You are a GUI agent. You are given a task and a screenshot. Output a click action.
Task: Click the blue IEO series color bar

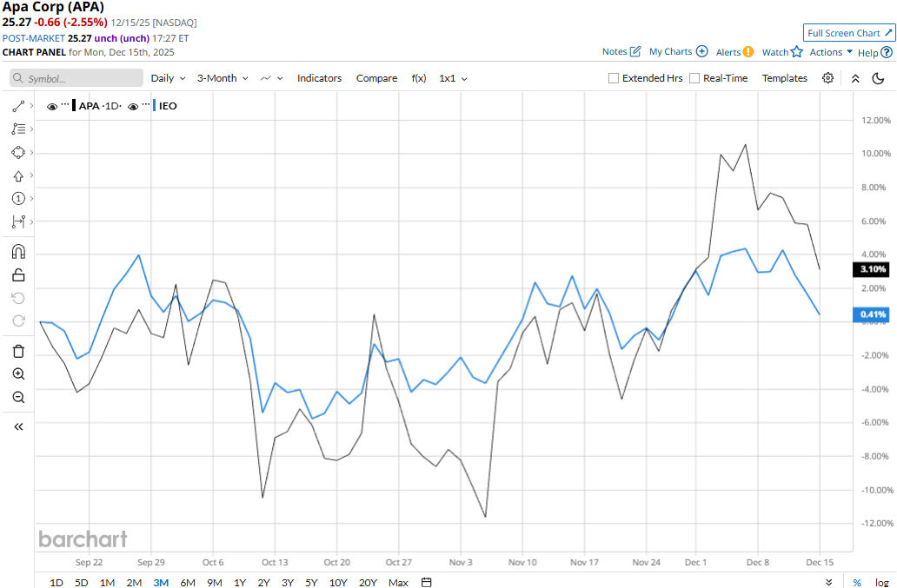click(x=155, y=106)
